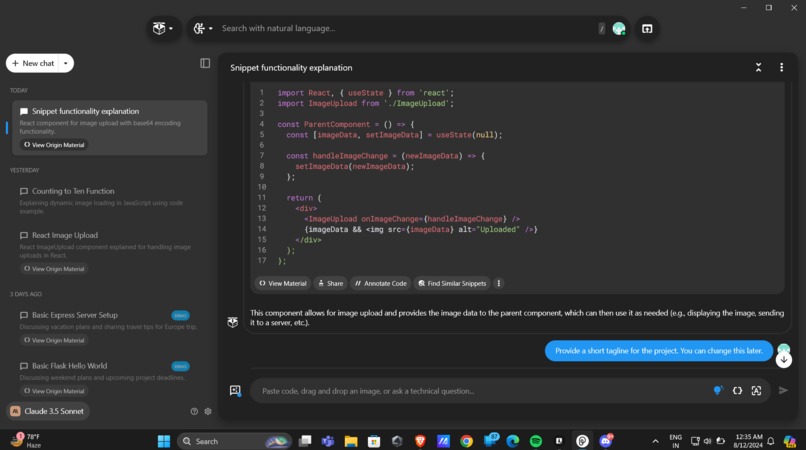Open the help icon next to the model selector
Viewport: 806px width, 450px height.
click(194, 411)
